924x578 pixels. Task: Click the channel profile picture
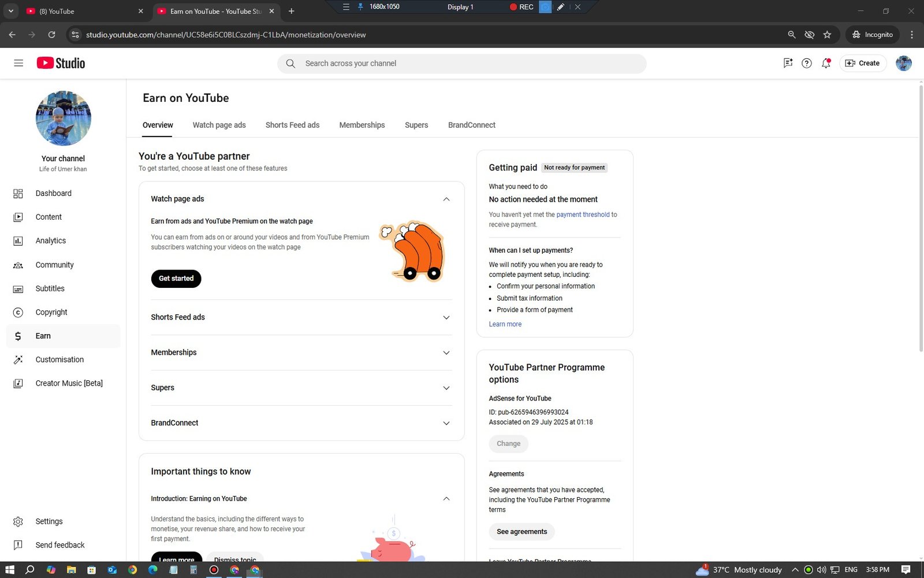[x=64, y=118]
